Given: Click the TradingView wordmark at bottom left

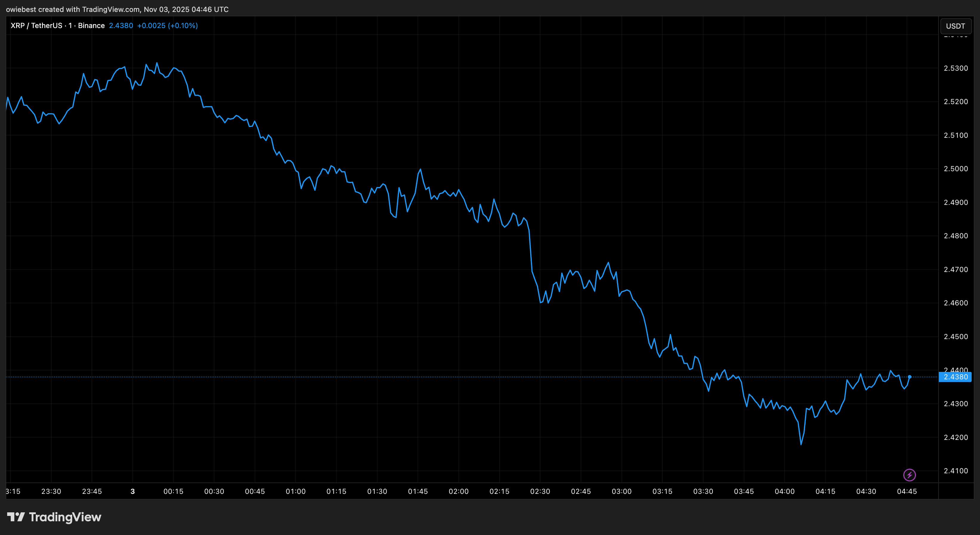Looking at the screenshot, I should coord(65,517).
